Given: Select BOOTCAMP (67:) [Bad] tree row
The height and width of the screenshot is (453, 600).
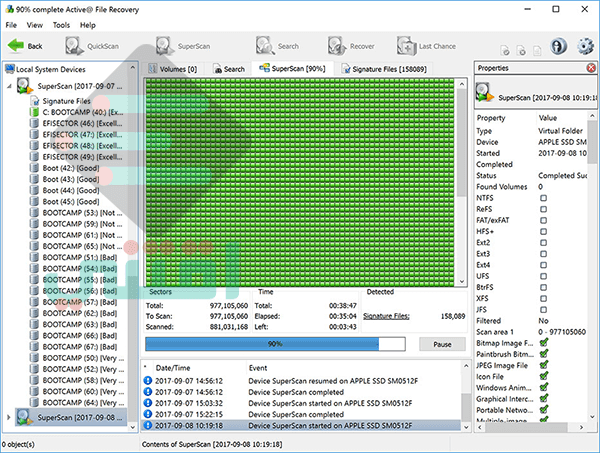Looking at the screenshot, I should point(73,347).
